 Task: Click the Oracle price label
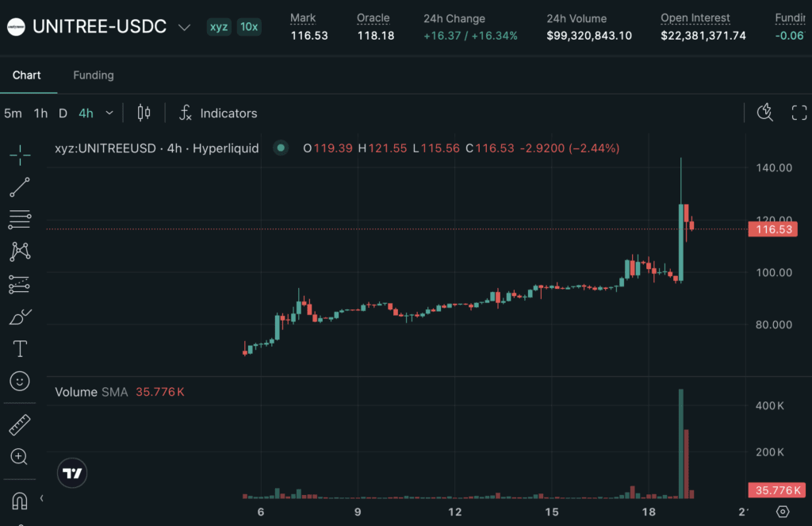[373, 18]
